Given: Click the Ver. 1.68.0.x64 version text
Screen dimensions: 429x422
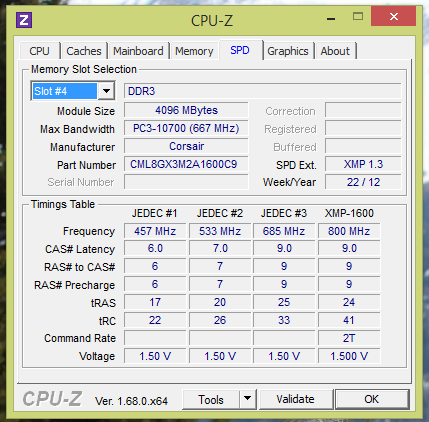Looking at the screenshot, I should pos(131,401).
